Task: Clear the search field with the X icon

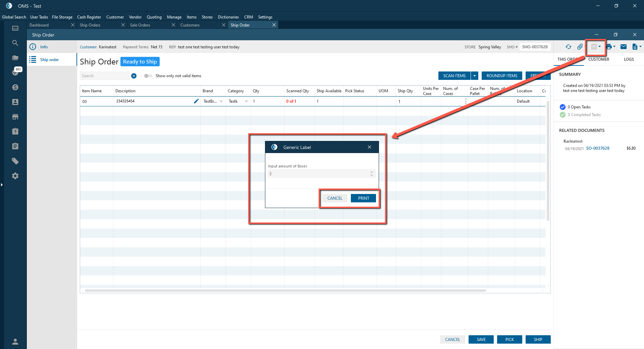Action: (x=134, y=76)
